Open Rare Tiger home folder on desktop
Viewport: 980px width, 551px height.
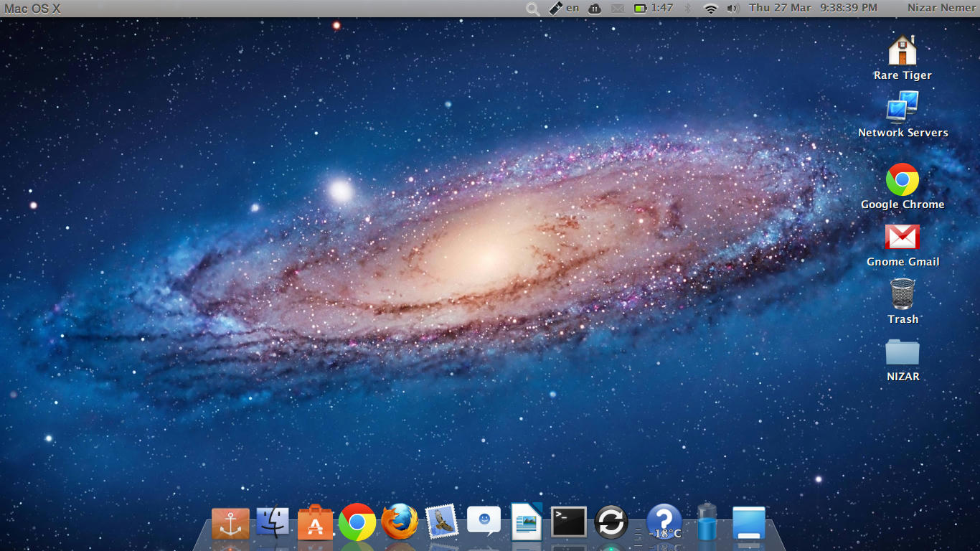(x=903, y=52)
